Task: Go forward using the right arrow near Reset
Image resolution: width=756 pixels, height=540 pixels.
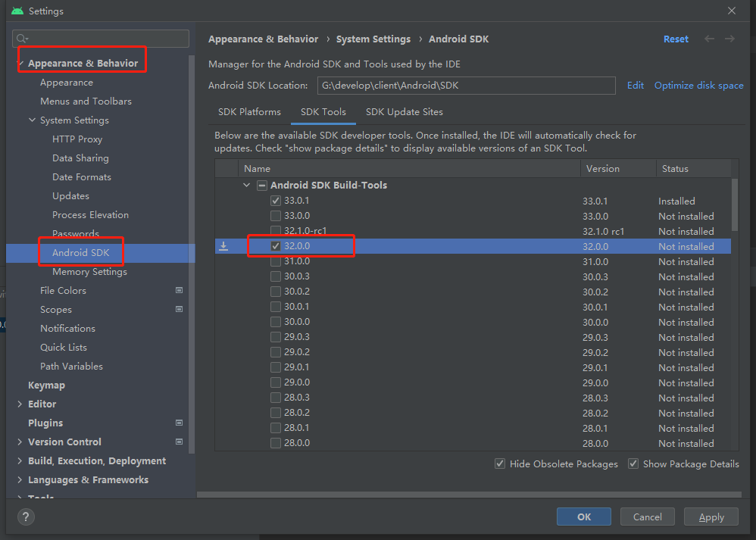Action: click(x=730, y=39)
